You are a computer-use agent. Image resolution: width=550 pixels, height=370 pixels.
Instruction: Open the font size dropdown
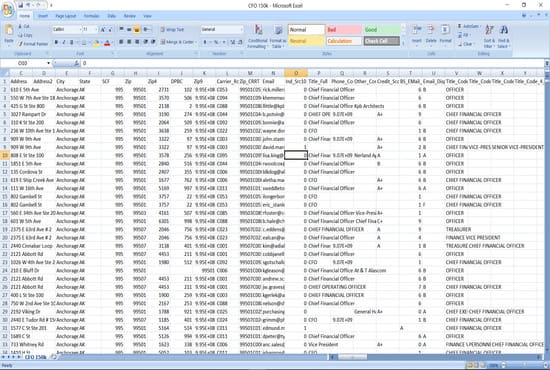[x=95, y=29]
